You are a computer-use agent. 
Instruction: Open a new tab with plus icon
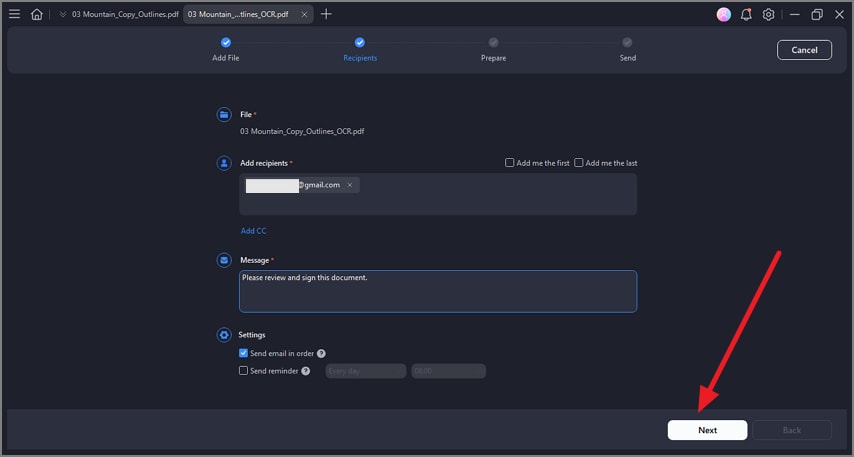coord(326,14)
